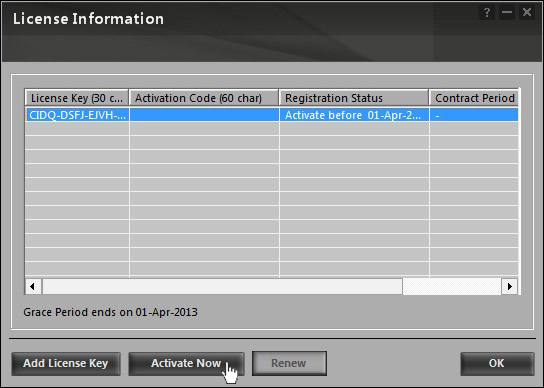This screenshot has width=544, height=388.
Task: Click Activate Now button
Action: click(186, 364)
